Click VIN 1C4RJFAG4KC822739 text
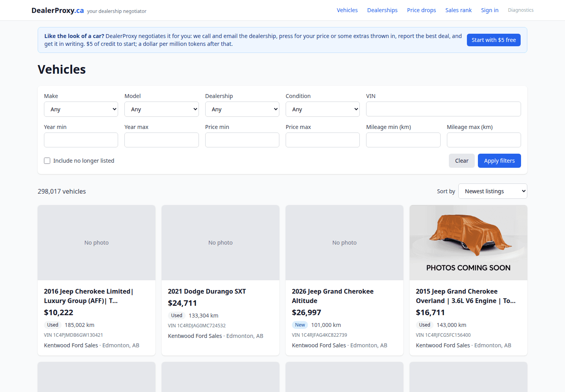The image size is (565, 392). [x=319, y=335]
